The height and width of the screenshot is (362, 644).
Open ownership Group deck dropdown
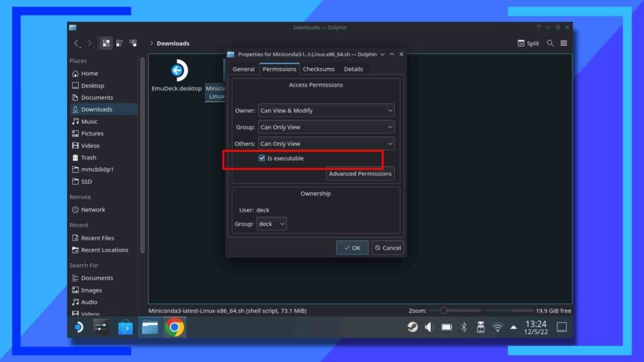(x=272, y=224)
